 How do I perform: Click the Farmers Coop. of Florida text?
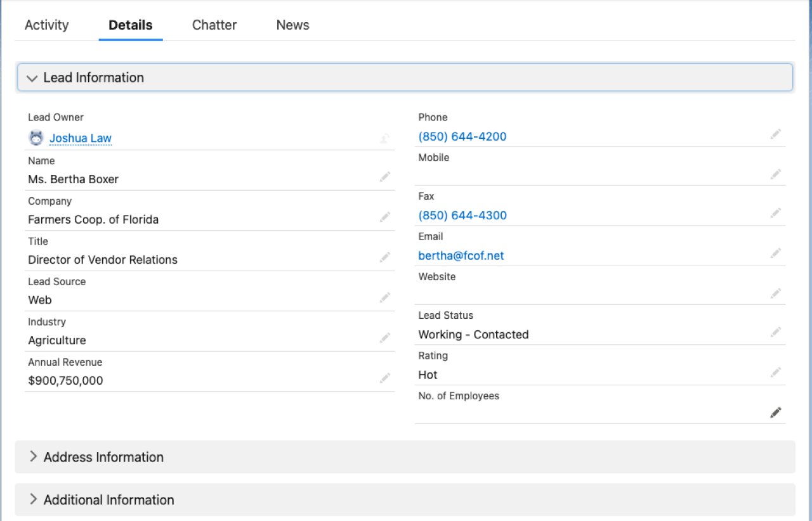click(x=93, y=220)
